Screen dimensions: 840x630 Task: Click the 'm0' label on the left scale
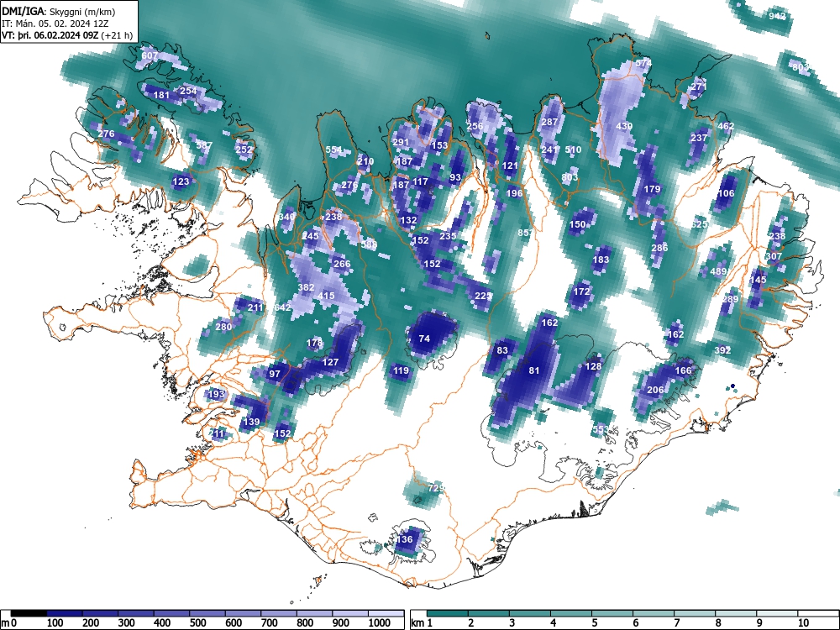(x=9, y=623)
